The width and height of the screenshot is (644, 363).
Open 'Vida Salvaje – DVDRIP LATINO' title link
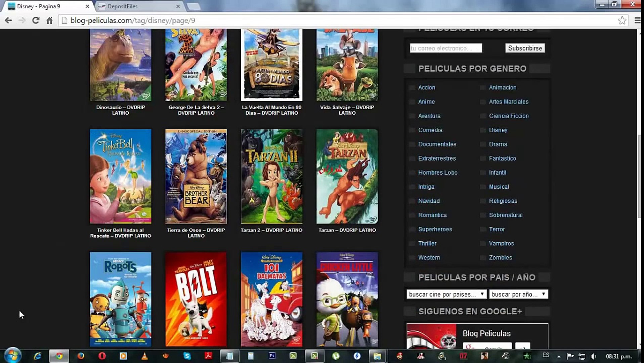[347, 110]
